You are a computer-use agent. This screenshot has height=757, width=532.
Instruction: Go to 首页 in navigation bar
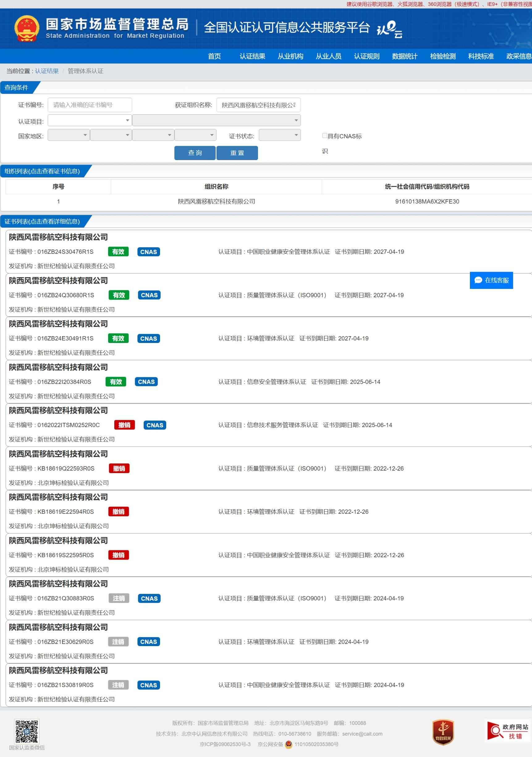214,56
